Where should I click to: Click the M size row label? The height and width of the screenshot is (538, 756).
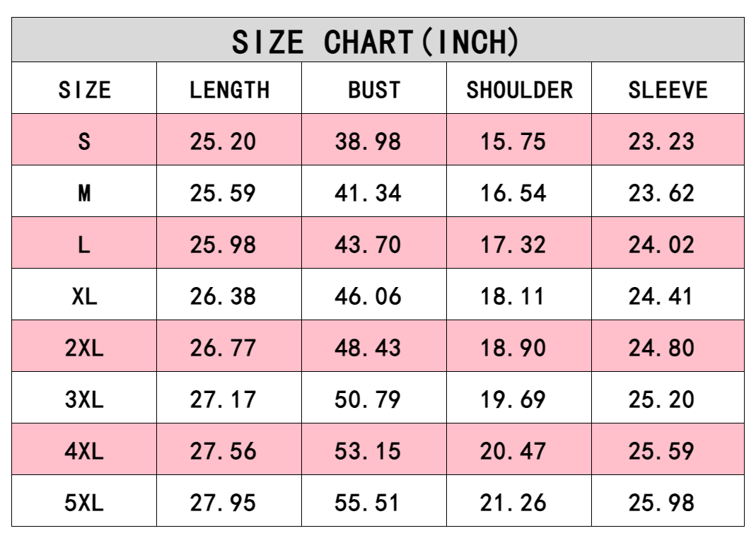pyautogui.click(x=84, y=193)
